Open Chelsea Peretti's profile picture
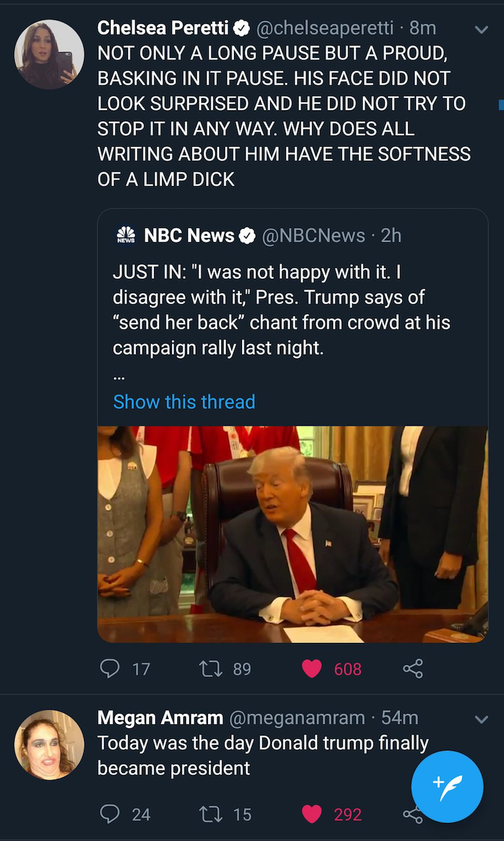The width and height of the screenshot is (504, 841). click(x=49, y=55)
